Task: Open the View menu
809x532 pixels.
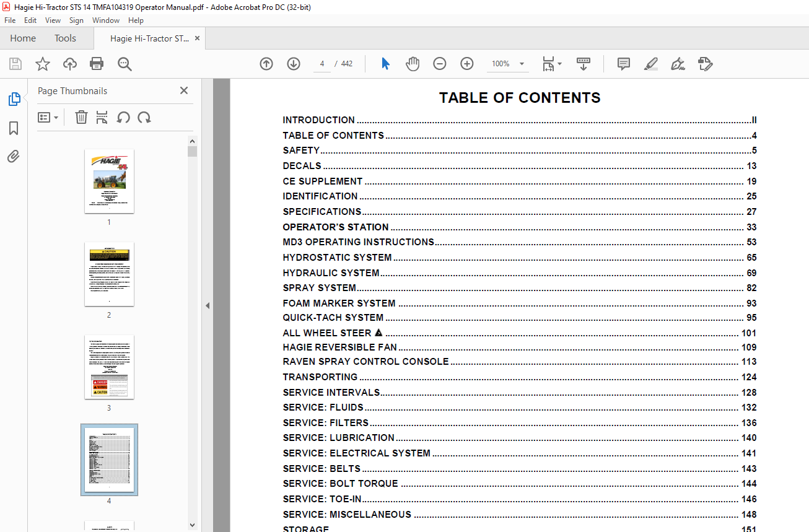Action: (53, 20)
